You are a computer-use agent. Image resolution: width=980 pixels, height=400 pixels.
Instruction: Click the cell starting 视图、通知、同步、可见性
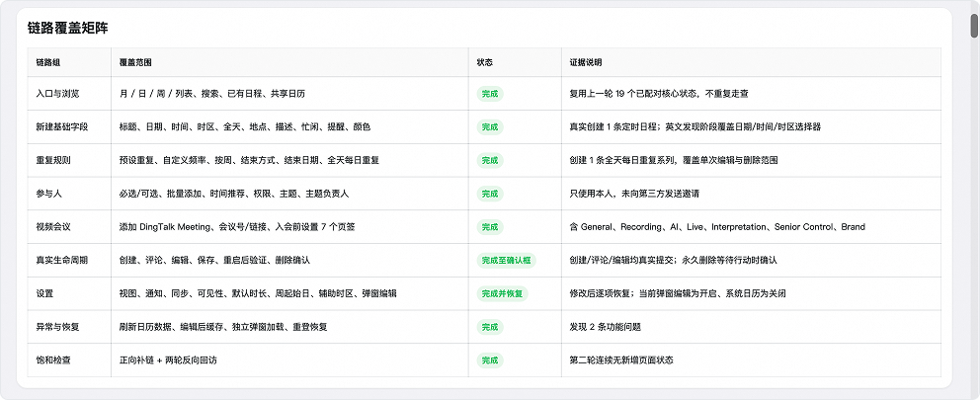(x=258, y=293)
